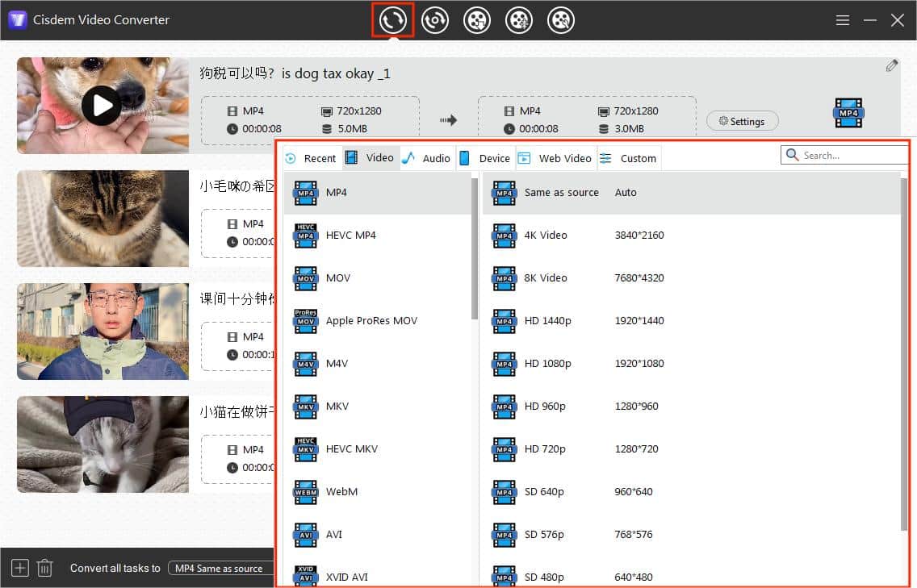917x588 pixels.
Task: Click the Convert mode icon in the top toolbar
Action: [x=393, y=20]
